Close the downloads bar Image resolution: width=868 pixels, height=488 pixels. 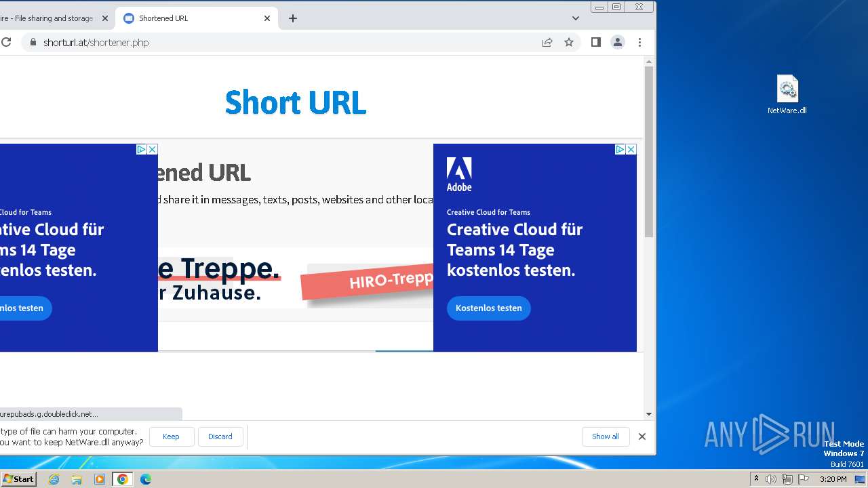point(642,436)
